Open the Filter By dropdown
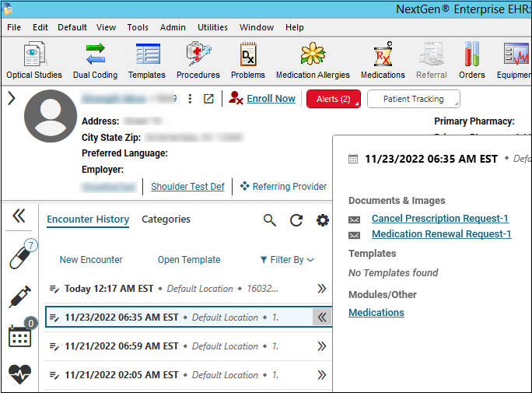532x393 pixels. tap(287, 260)
